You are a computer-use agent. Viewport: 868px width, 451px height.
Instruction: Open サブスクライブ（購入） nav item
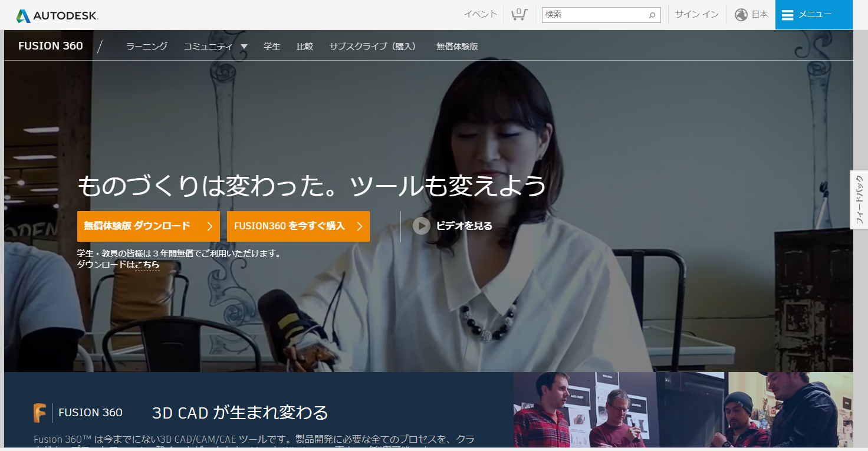373,47
